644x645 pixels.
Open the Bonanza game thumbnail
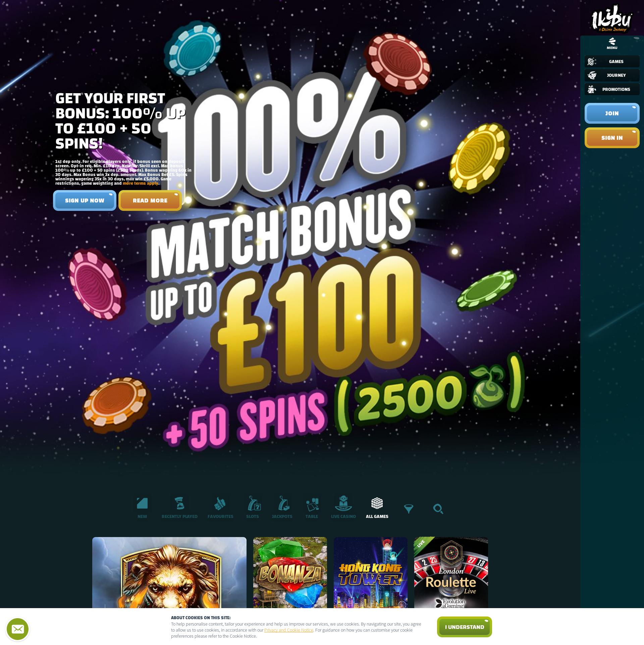pos(290,574)
